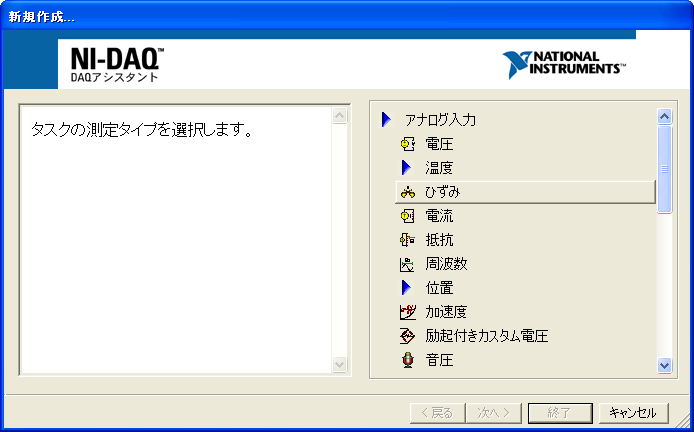Choose the ひずみ measurement type entry
Viewport: 694px width, 432px height.
525,193
